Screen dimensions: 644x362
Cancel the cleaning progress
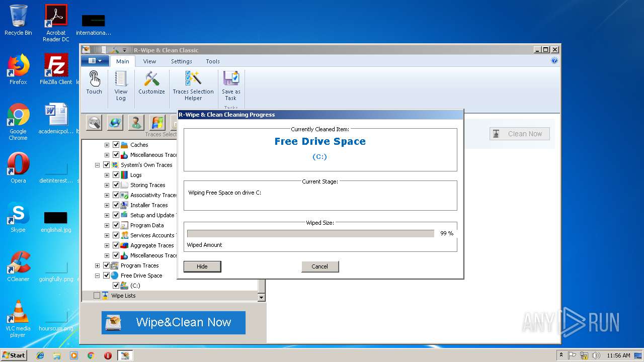pyautogui.click(x=320, y=266)
